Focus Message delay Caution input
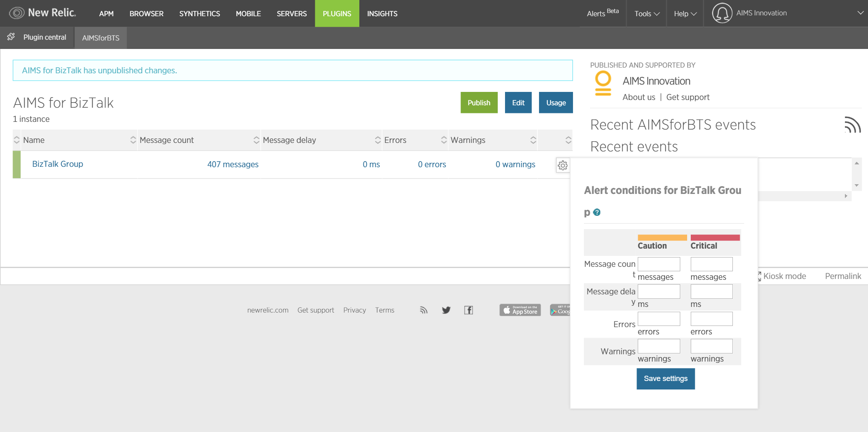This screenshot has height=432, width=868. point(659,292)
